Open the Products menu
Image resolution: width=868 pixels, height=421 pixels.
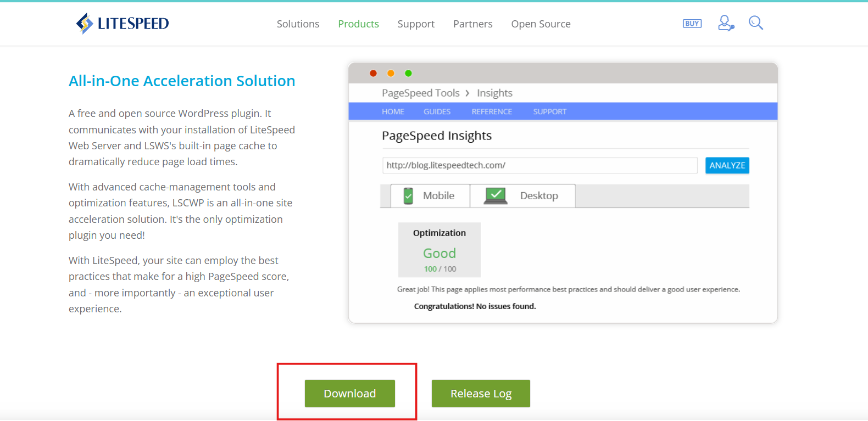click(x=358, y=24)
